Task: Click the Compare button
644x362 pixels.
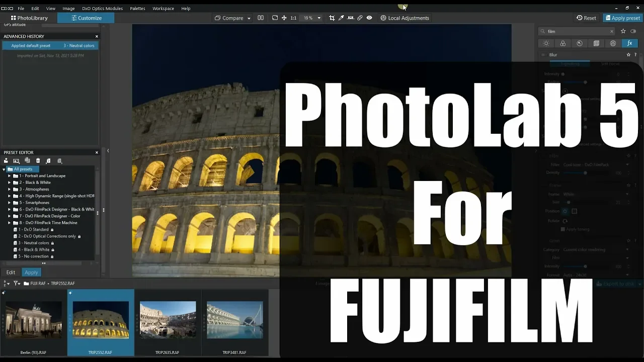Action: pyautogui.click(x=229, y=18)
